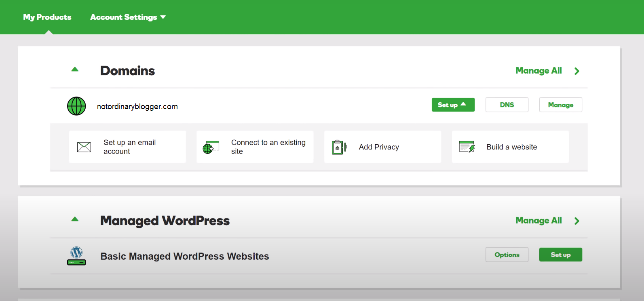This screenshot has height=301, width=644.
Task: Click the notordinaryblogger.com domain name
Action: pyautogui.click(x=137, y=107)
